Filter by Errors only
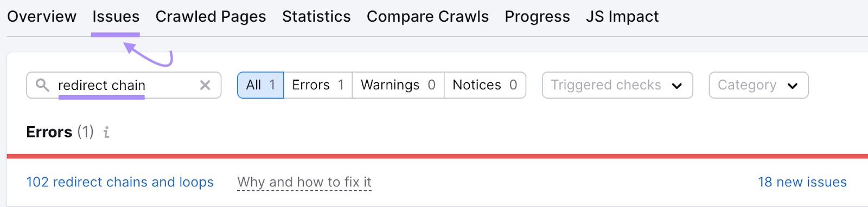The height and width of the screenshot is (207, 868). point(318,85)
